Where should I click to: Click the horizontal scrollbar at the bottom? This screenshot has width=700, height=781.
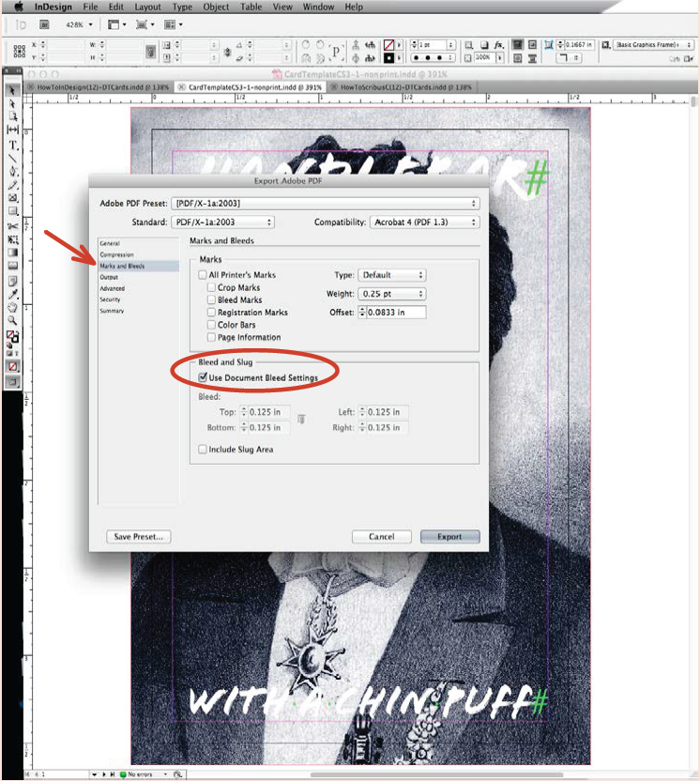[436, 774]
